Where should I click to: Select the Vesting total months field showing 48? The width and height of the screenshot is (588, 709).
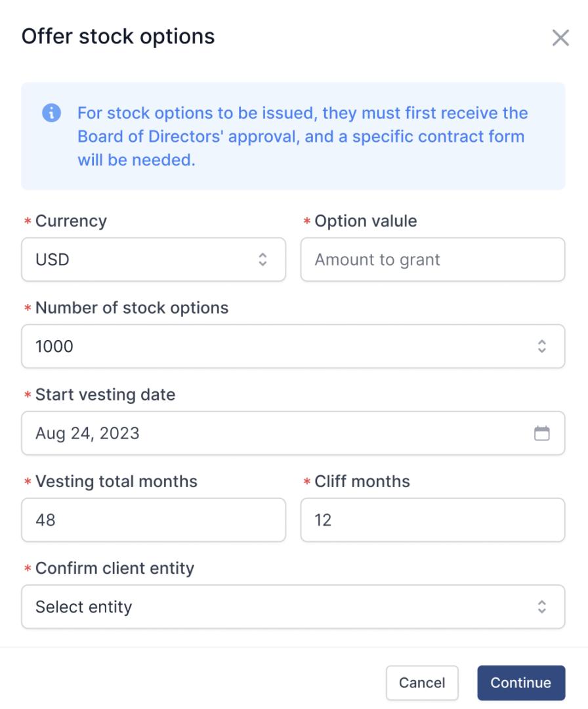pos(154,520)
